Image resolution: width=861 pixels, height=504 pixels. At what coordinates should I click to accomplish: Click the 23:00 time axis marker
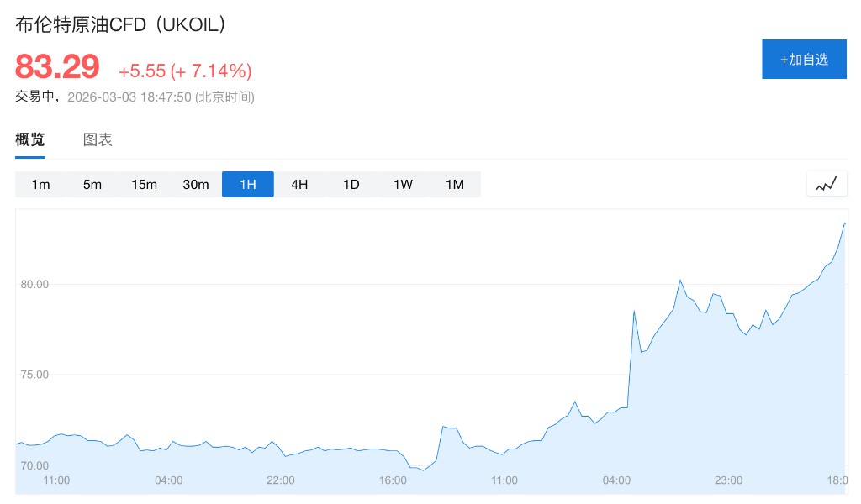pyautogui.click(x=729, y=480)
